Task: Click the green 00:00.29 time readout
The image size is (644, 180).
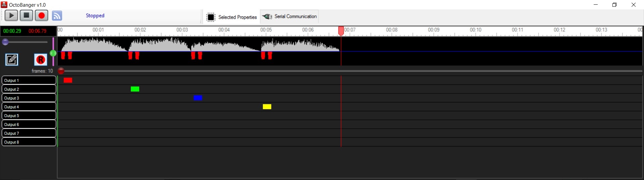Action: point(12,31)
